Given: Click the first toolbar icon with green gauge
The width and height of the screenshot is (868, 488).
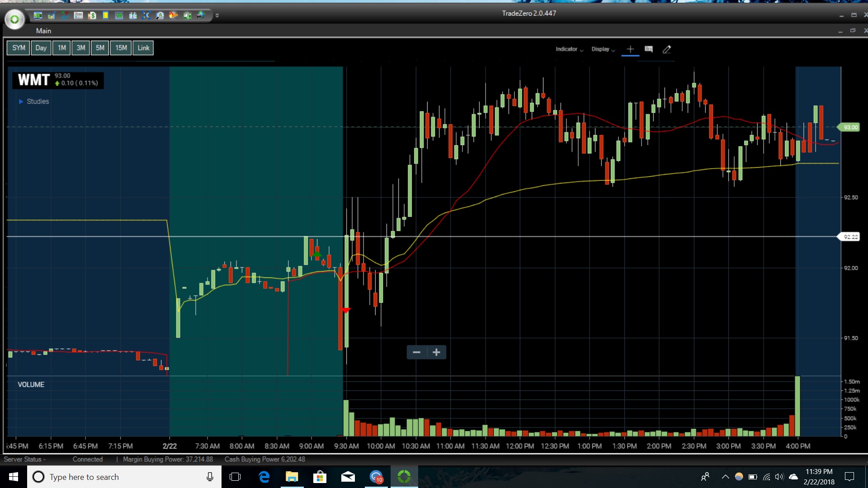Looking at the screenshot, I should [38, 16].
